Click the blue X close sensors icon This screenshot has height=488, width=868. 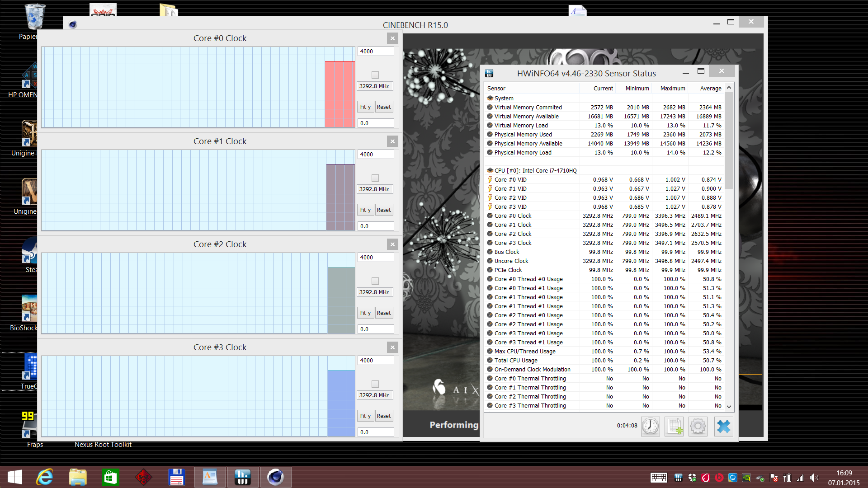point(723,426)
